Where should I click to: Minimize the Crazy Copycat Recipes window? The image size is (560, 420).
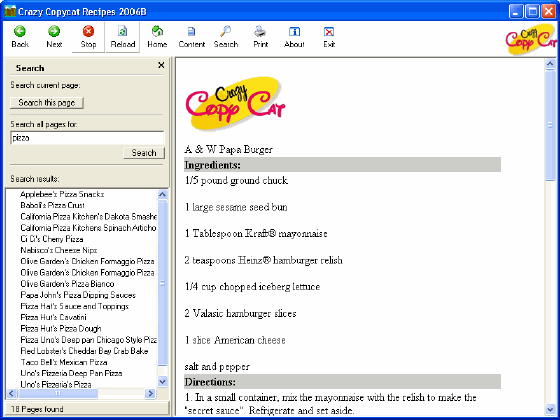(x=516, y=11)
